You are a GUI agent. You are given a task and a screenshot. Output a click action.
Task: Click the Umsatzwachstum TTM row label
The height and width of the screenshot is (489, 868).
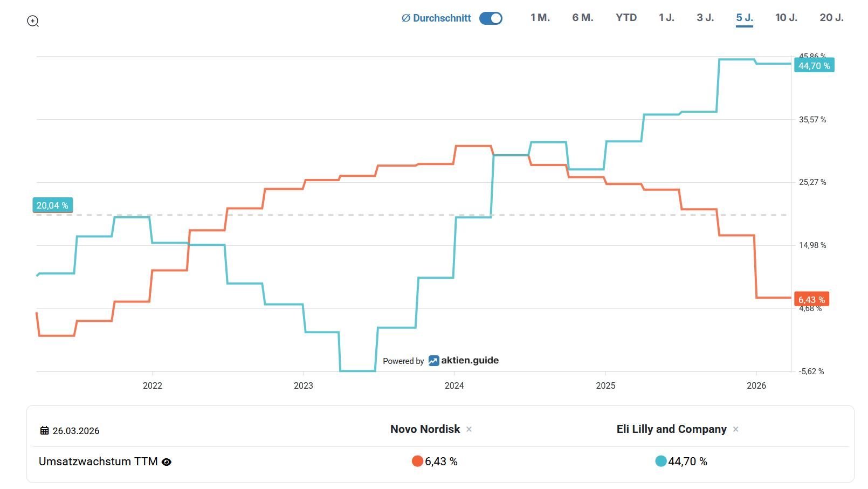click(98, 462)
